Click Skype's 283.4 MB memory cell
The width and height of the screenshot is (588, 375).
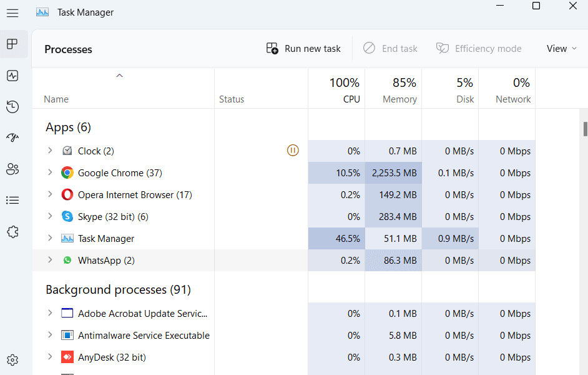[393, 217]
